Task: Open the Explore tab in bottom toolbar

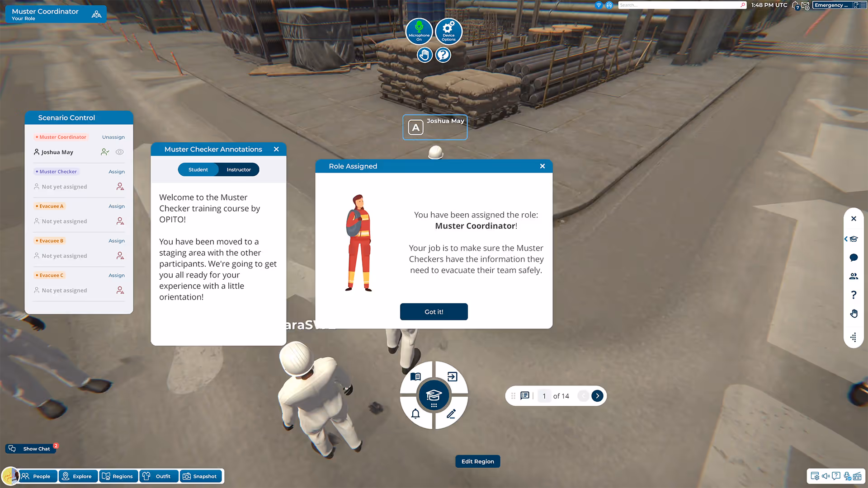Action: [x=78, y=476]
